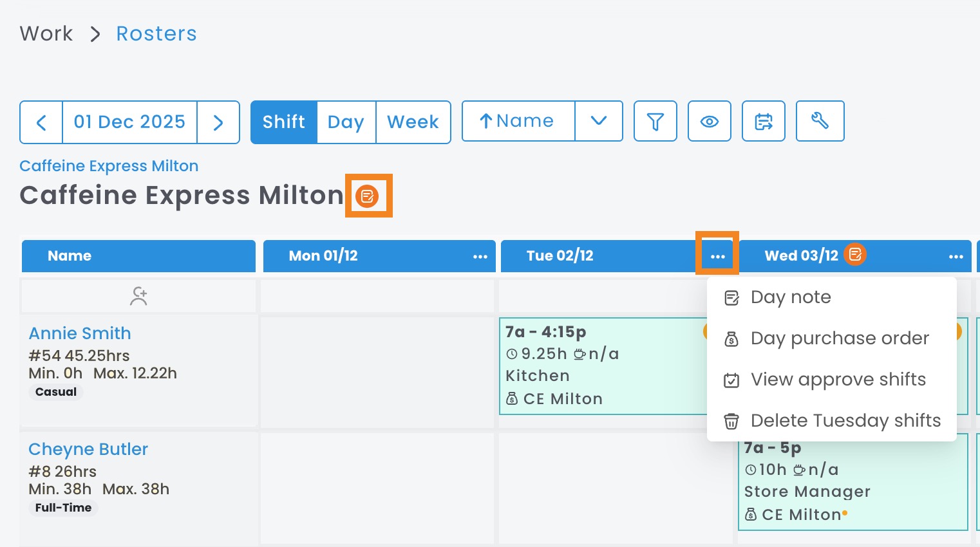Click the add employee icon under Name

tap(138, 296)
